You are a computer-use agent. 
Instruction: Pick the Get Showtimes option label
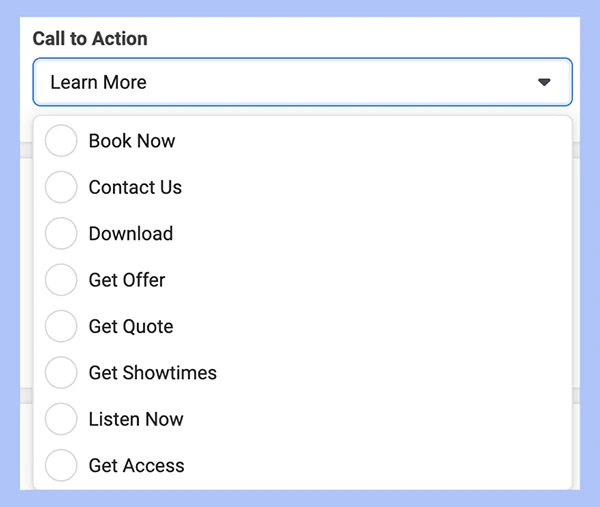153,373
